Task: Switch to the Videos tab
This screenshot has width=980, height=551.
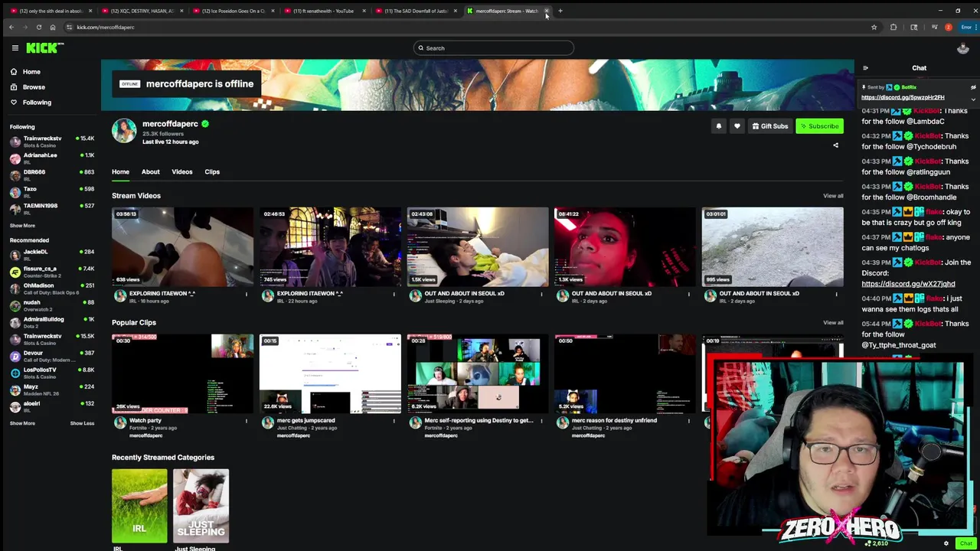Action: pyautogui.click(x=181, y=171)
